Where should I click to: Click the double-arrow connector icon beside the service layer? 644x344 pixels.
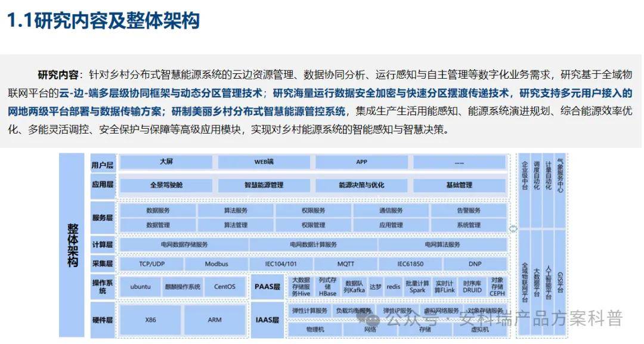click(512, 228)
